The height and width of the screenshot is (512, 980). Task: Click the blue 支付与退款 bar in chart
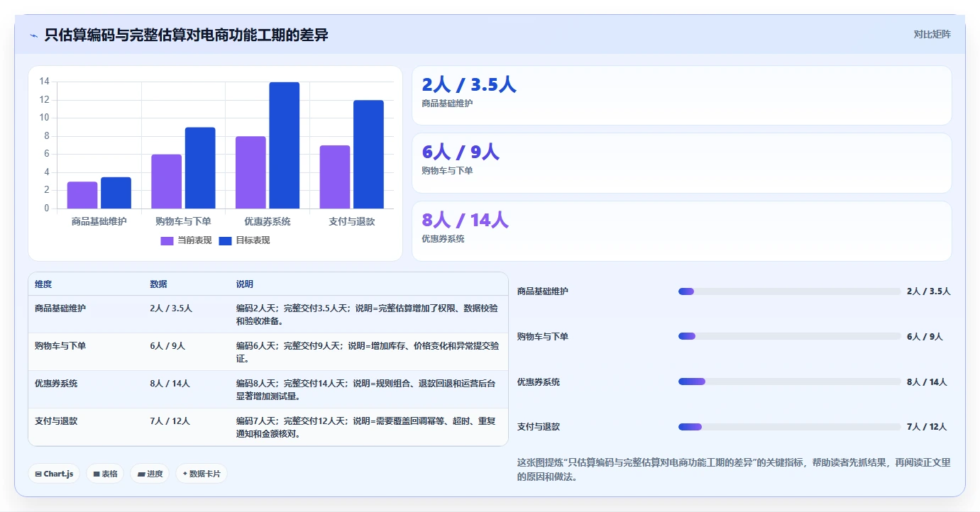coord(368,155)
